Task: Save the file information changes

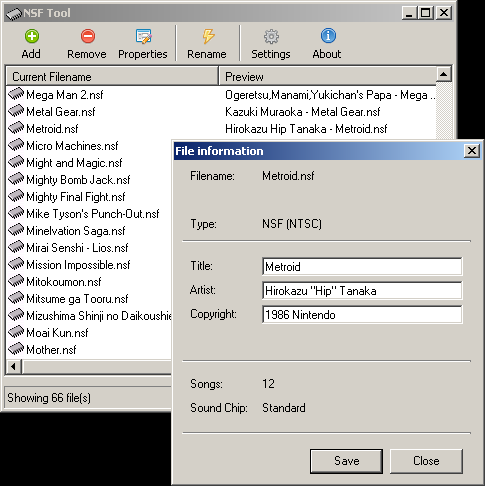Action: [x=346, y=461]
